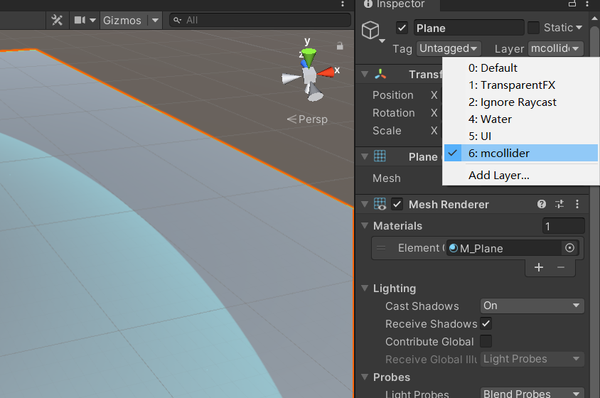The width and height of the screenshot is (600, 398).
Task: Open the Untagged tag dropdown
Action: [448, 49]
